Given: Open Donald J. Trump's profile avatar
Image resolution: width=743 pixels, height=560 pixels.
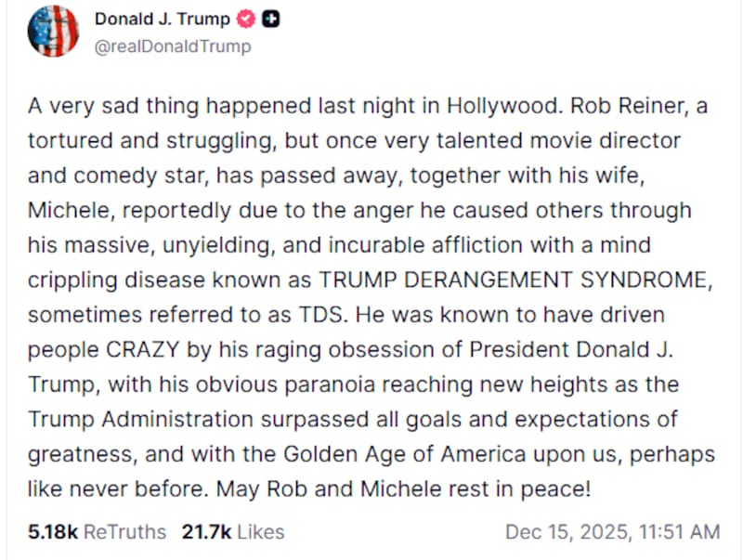Looking at the screenshot, I should 53,32.
